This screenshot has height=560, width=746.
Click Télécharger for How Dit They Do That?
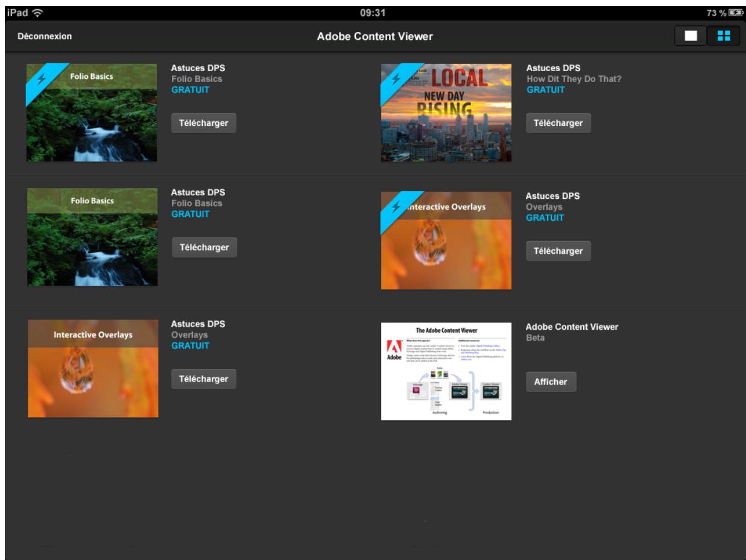558,123
